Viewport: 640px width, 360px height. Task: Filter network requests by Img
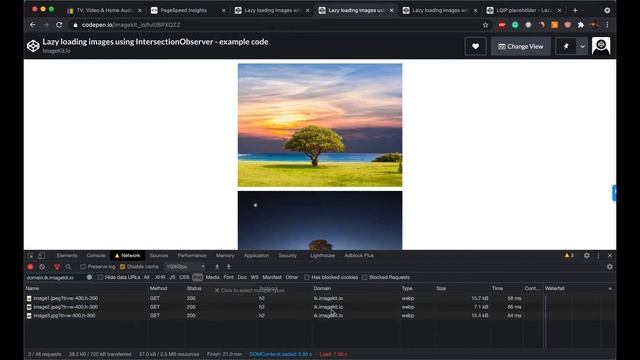coord(197,277)
